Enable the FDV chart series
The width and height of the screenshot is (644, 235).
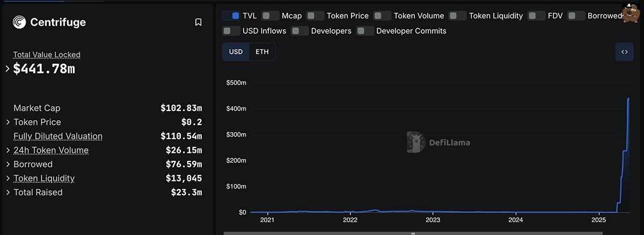(x=536, y=16)
